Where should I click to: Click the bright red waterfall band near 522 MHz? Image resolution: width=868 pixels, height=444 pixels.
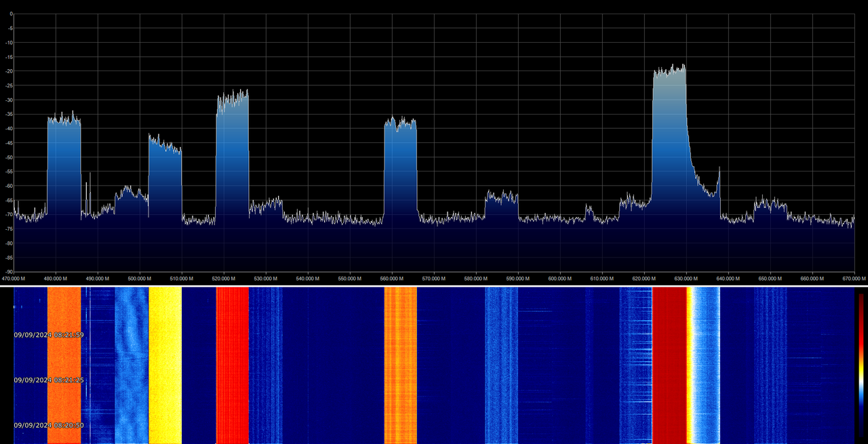point(233,365)
